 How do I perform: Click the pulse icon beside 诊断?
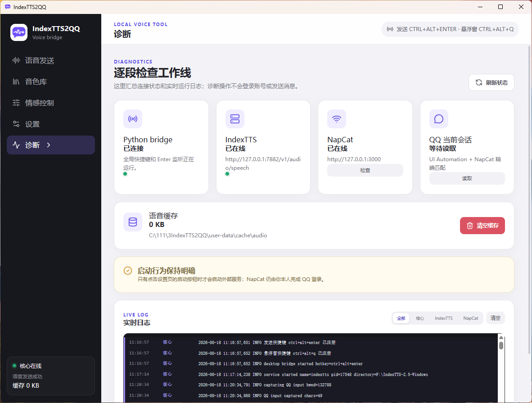(x=16, y=145)
